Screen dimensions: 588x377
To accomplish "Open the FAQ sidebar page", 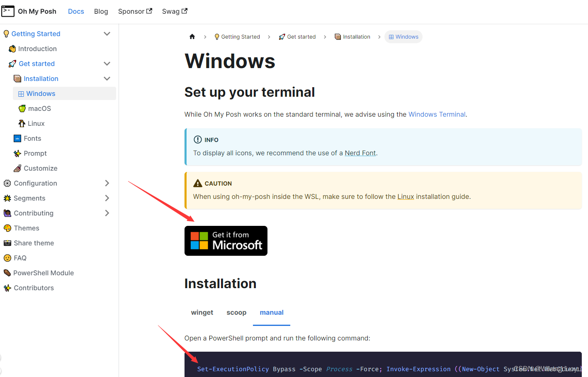I will click(20, 258).
